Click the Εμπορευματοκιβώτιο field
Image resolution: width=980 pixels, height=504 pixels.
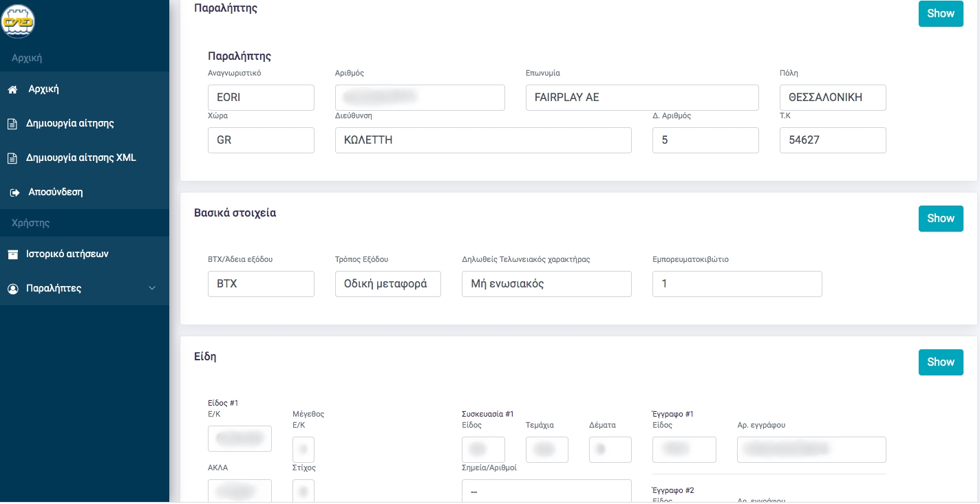tap(736, 283)
